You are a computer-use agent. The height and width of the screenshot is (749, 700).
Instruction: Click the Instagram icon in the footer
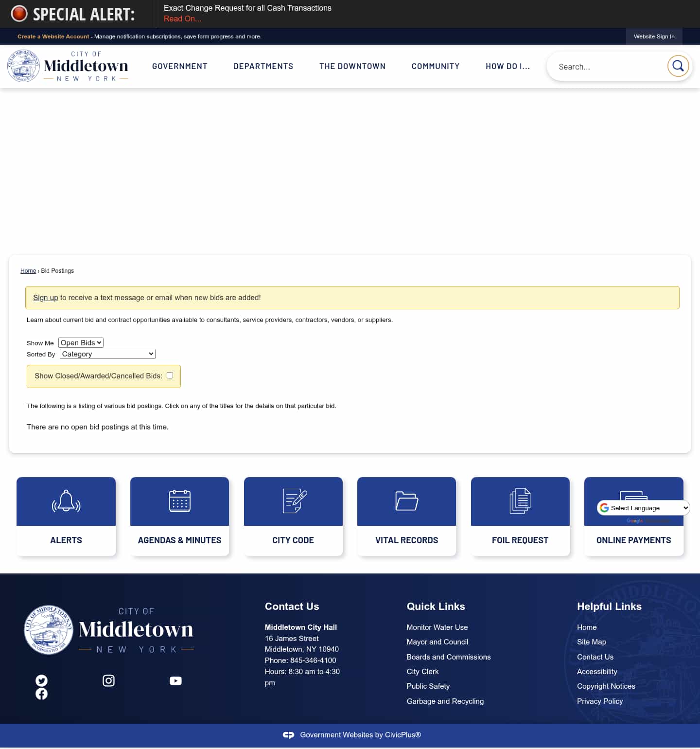click(x=108, y=681)
